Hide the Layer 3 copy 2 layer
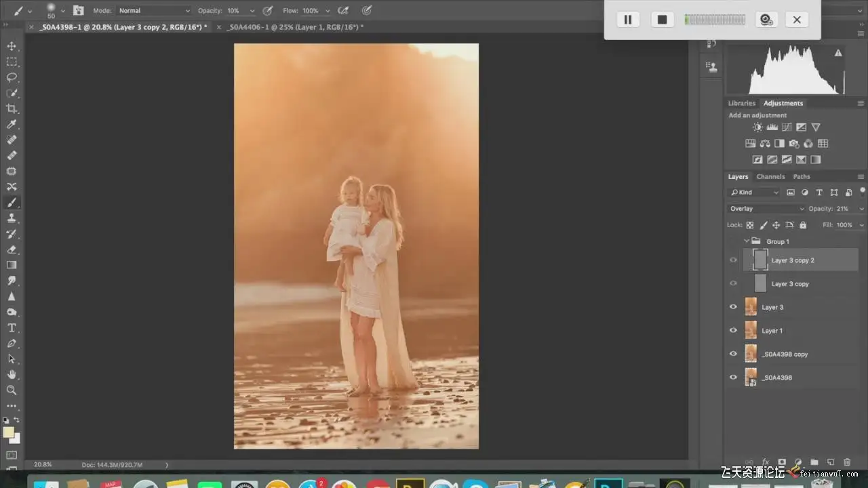Screen dimensions: 868x488 pyautogui.click(x=733, y=260)
